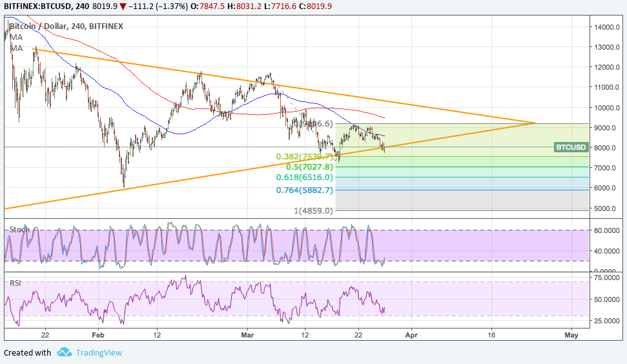Click the Mar date on time axis
The width and height of the screenshot is (627, 364).
(x=247, y=335)
